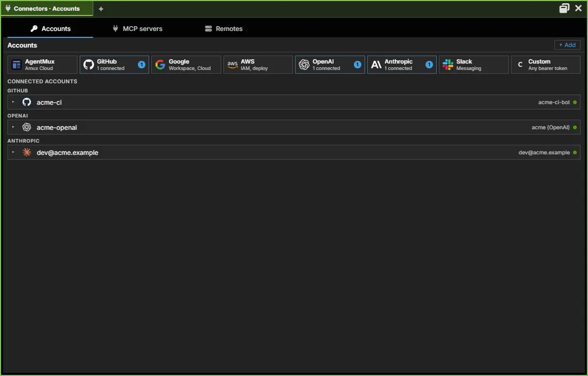Click the acme-openai account name

[57, 127]
